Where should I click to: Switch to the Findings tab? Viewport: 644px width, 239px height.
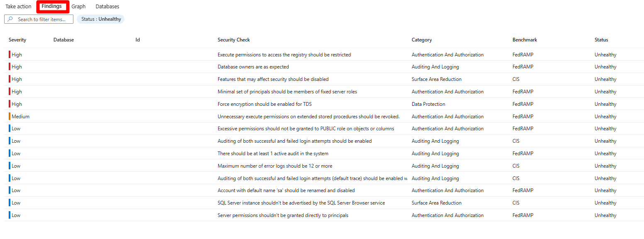click(x=52, y=6)
